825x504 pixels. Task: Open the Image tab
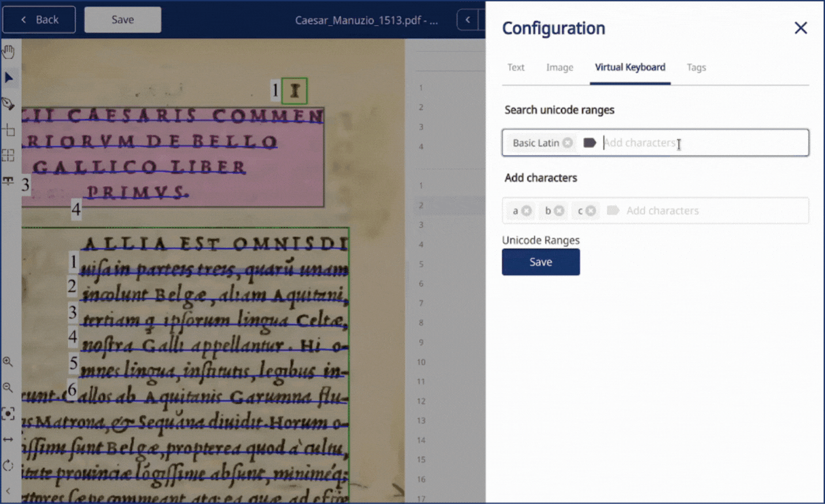coord(559,67)
